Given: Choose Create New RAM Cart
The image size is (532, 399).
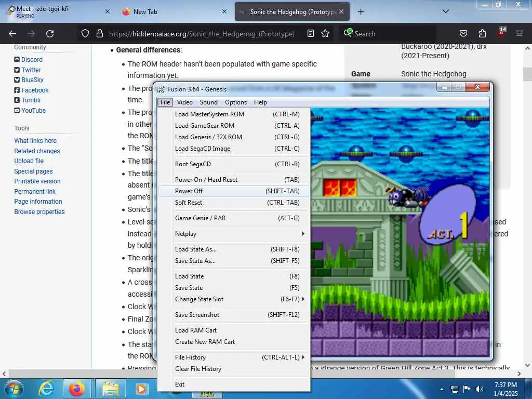Looking at the screenshot, I should [x=234, y=342].
